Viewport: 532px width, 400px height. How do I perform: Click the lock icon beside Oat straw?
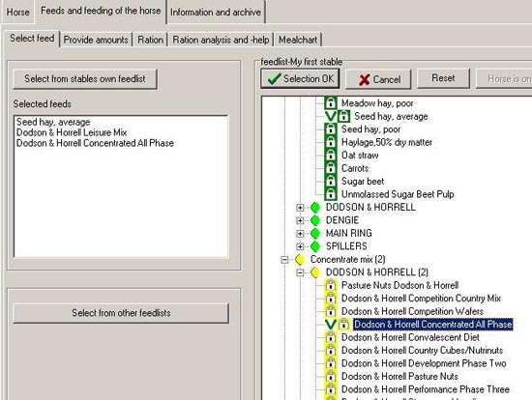330,155
